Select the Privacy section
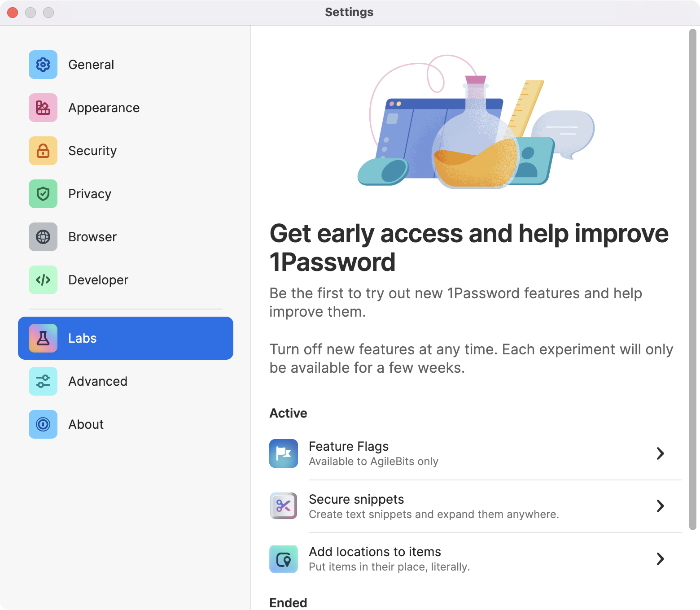Viewport: 700px width, 610px height. pos(126,194)
